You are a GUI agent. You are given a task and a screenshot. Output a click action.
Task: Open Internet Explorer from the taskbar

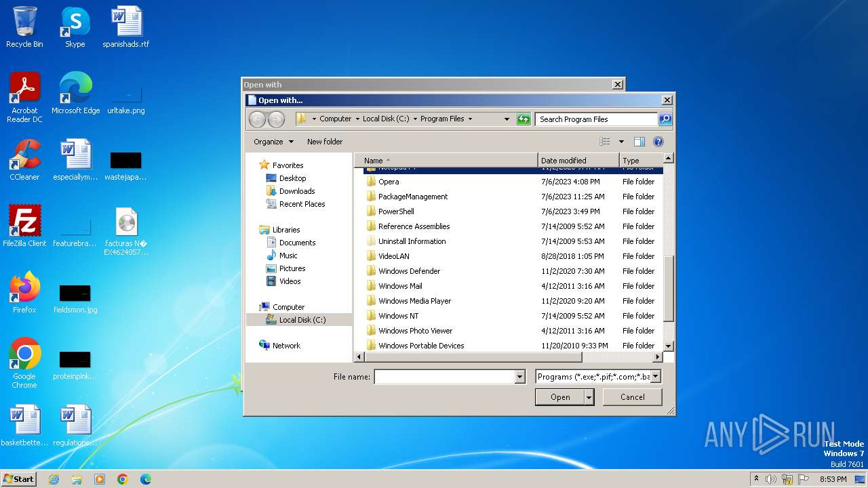click(x=54, y=479)
